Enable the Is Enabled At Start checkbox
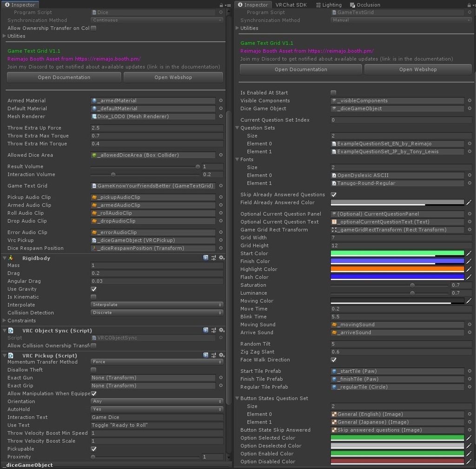 tap(333, 93)
